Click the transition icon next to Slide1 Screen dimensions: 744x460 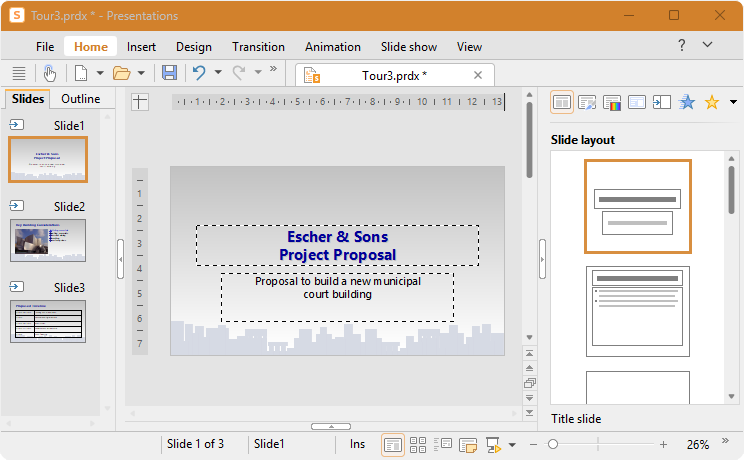point(17,125)
